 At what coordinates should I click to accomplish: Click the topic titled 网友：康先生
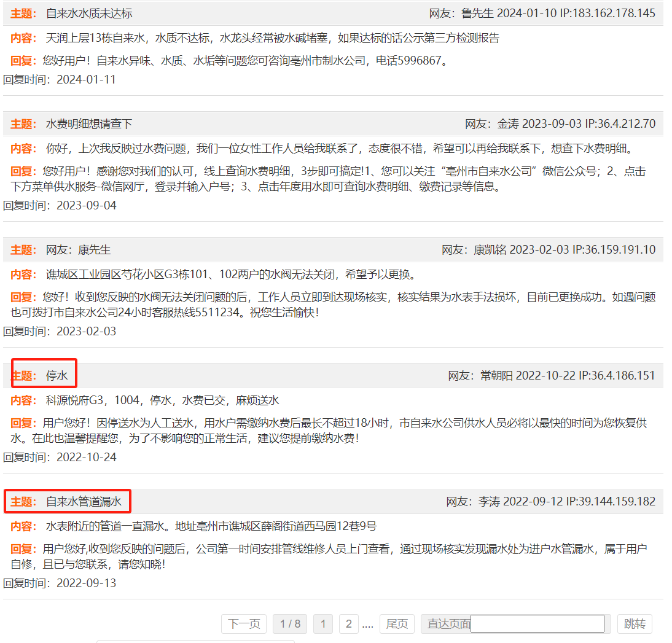coord(78,250)
